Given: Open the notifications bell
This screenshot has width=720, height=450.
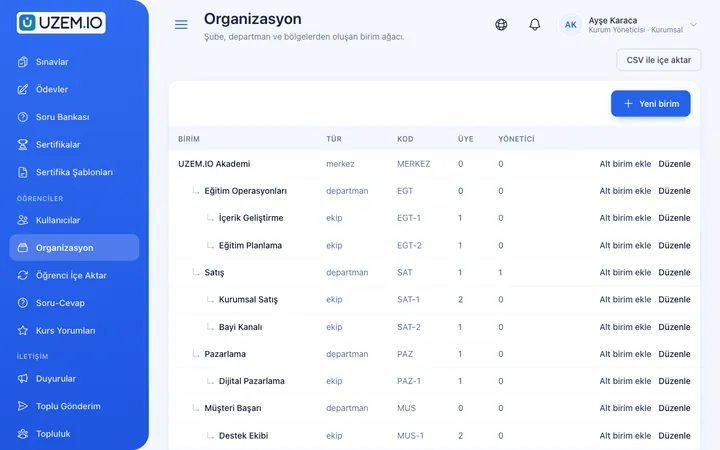Looking at the screenshot, I should click(x=534, y=24).
